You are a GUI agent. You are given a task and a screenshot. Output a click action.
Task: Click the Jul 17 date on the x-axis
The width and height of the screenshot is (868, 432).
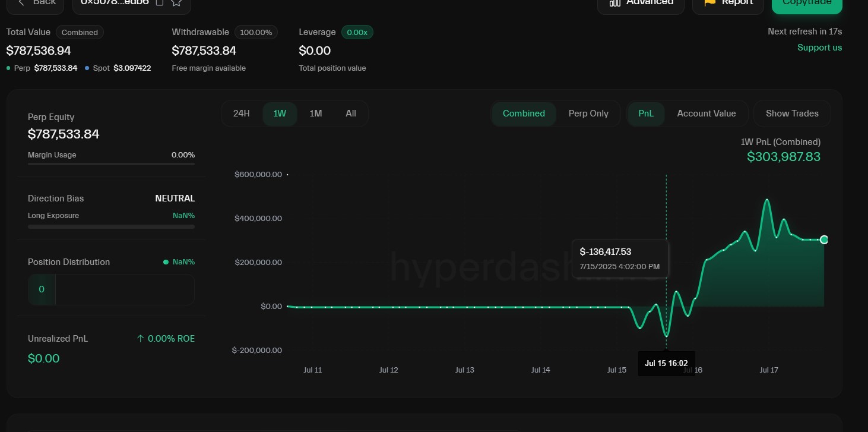click(x=769, y=370)
